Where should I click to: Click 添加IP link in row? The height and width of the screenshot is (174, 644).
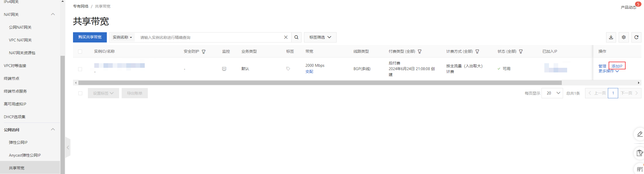(x=617, y=66)
